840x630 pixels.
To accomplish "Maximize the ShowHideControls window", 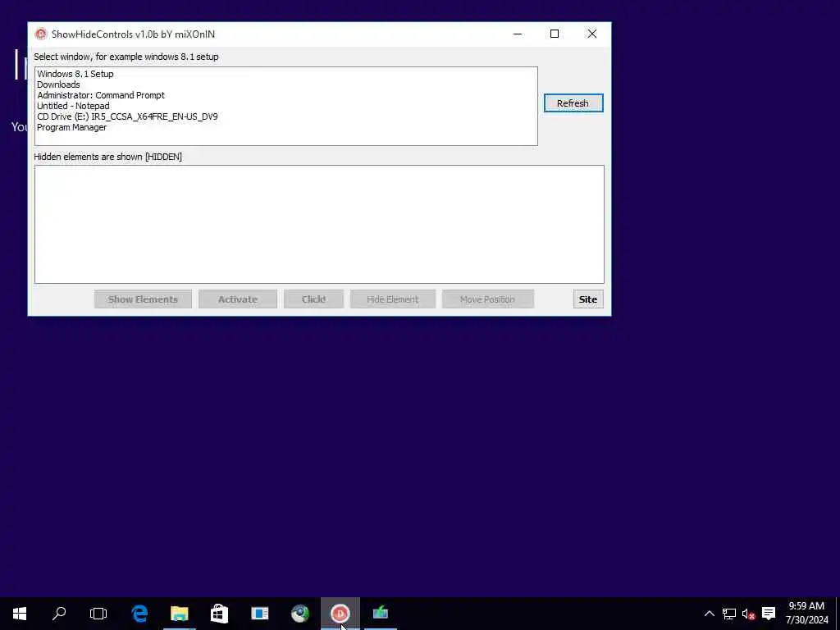I will click(555, 34).
